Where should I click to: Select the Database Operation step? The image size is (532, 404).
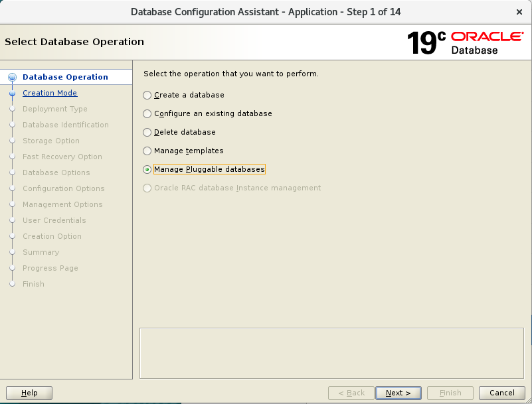(65, 77)
